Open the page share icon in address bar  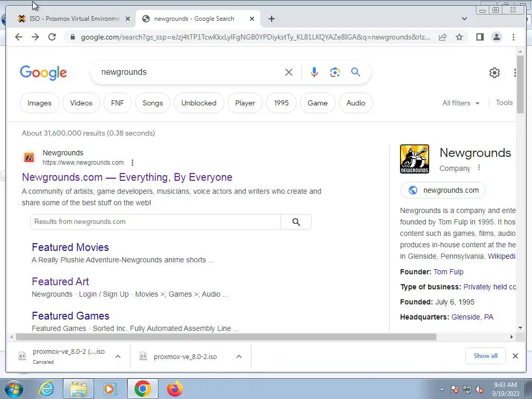click(x=443, y=37)
